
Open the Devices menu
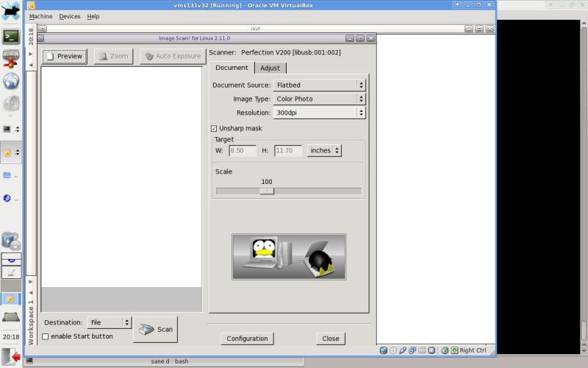click(70, 16)
